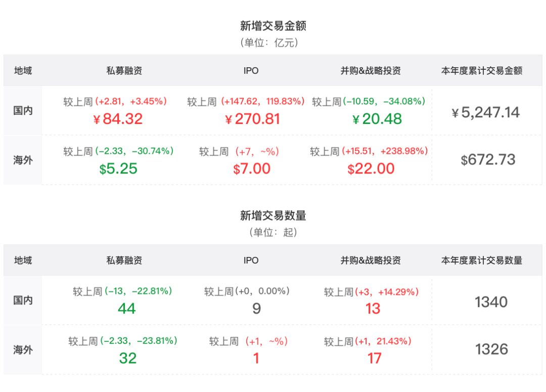The image size is (546, 392).
Task: Click the yearly domestic deal count 1340
Action: coord(491,302)
